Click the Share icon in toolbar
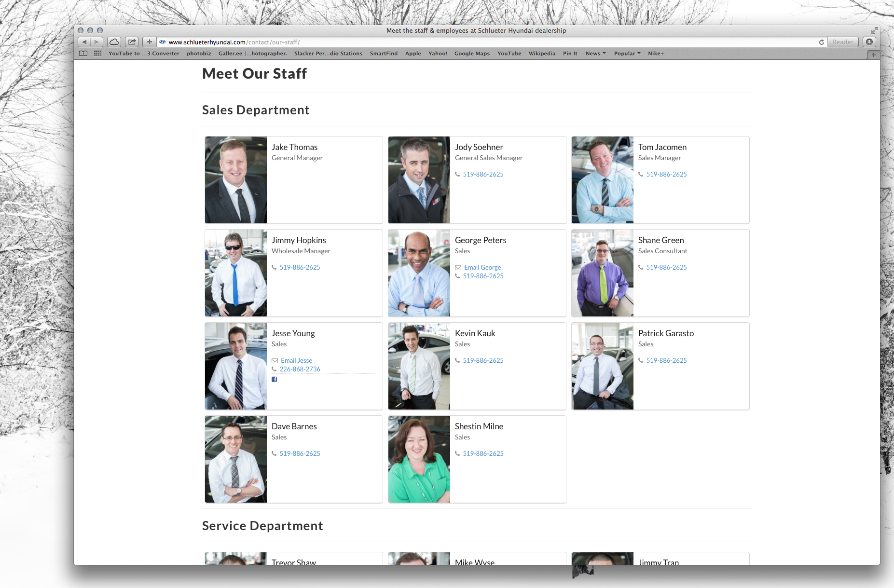894x588 pixels. click(x=132, y=42)
